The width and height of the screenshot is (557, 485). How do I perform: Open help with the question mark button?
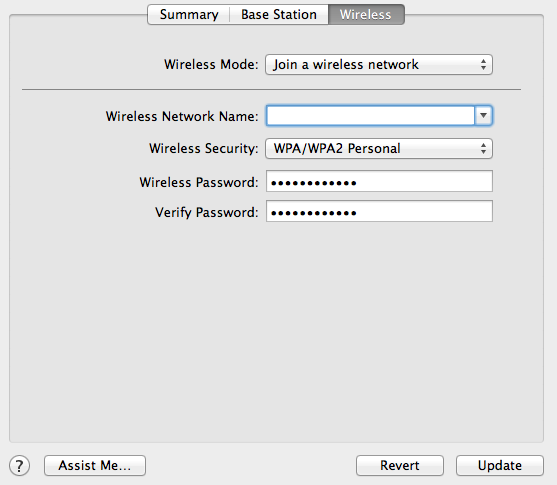click(20, 465)
